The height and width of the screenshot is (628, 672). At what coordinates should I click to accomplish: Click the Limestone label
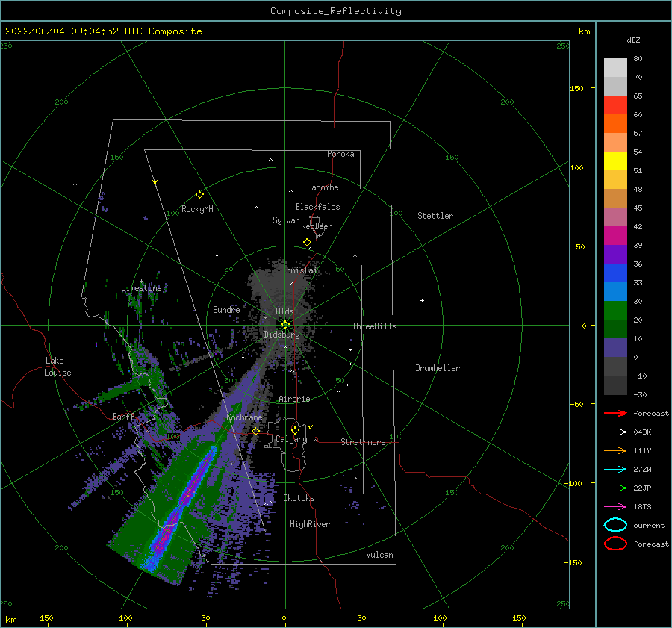click(x=141, y=288)
